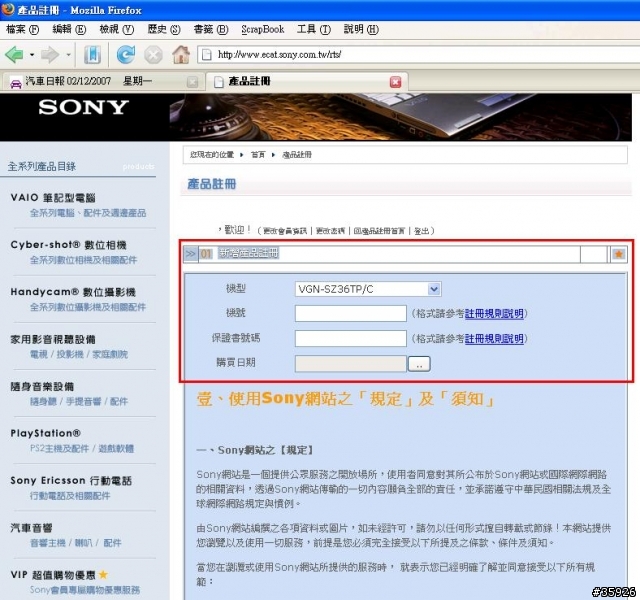The height and width of the screenshot is (600, 640).
Task: Open 註冊規則說明 link beside 保證書號碼
Action: pyautogui.click(x=494, y=338)
